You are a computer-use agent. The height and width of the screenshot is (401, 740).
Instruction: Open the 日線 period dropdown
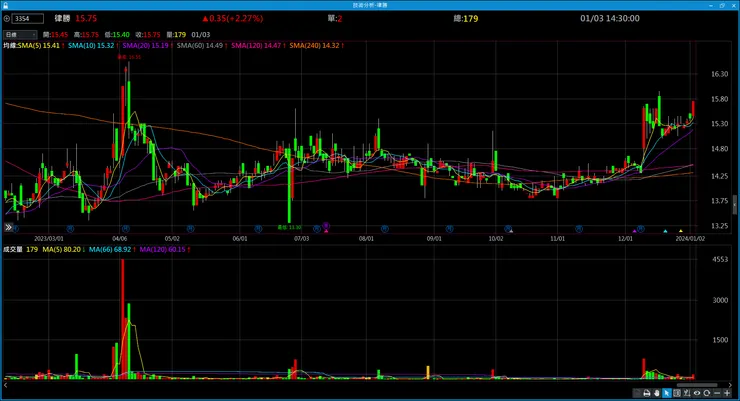(x=20, y=34)
